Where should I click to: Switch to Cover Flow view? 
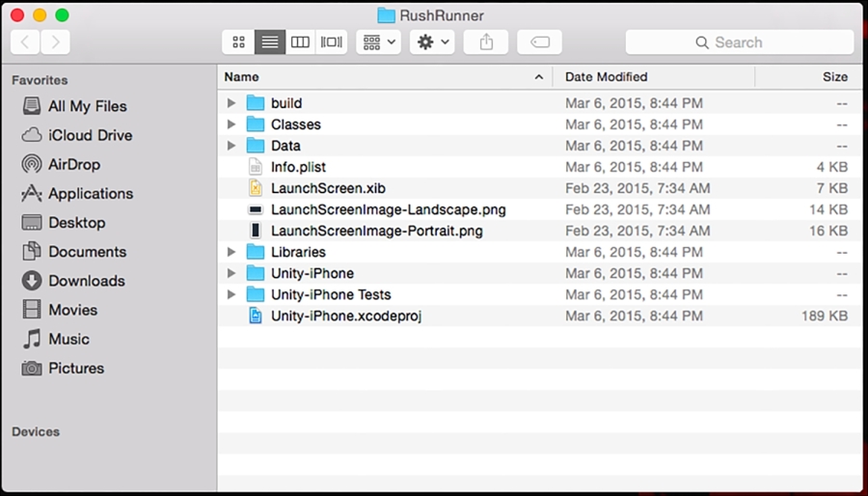(x=332, y=42)
